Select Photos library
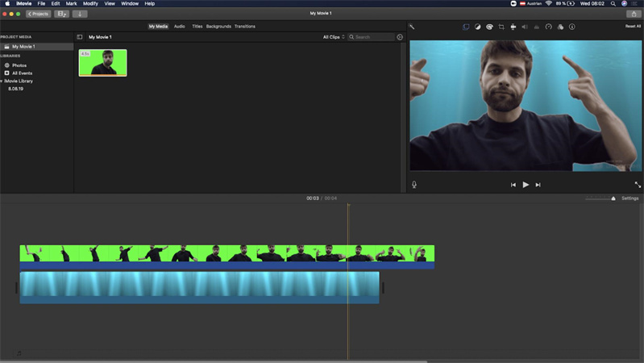Screen dimensions: 644x363 click(x=19, y=65)
